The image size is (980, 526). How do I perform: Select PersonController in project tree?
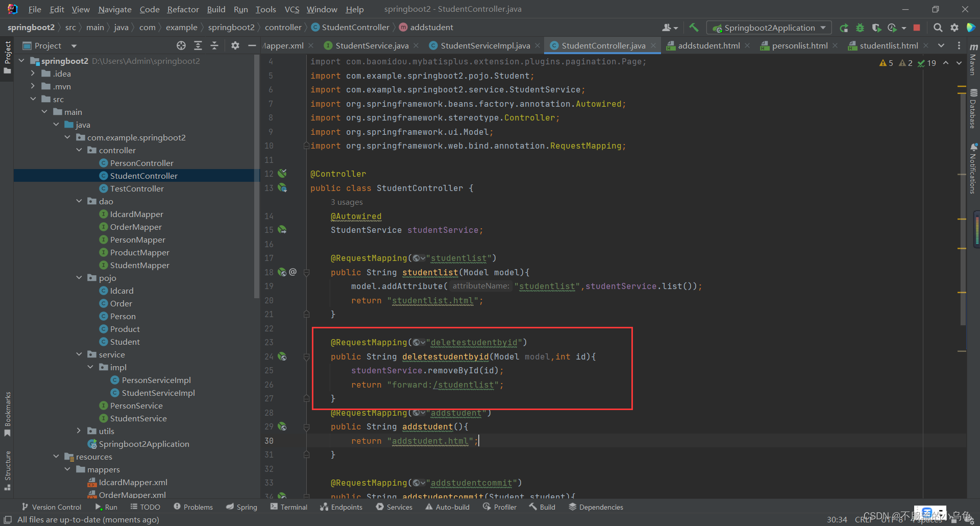(x=142, y=163)
